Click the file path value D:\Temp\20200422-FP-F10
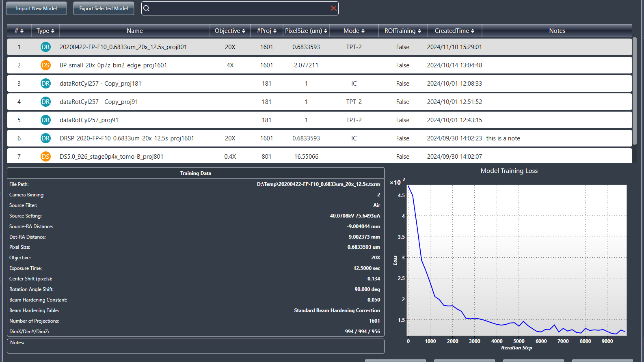This screenshot has height=362, width=644. coord(318,184)
